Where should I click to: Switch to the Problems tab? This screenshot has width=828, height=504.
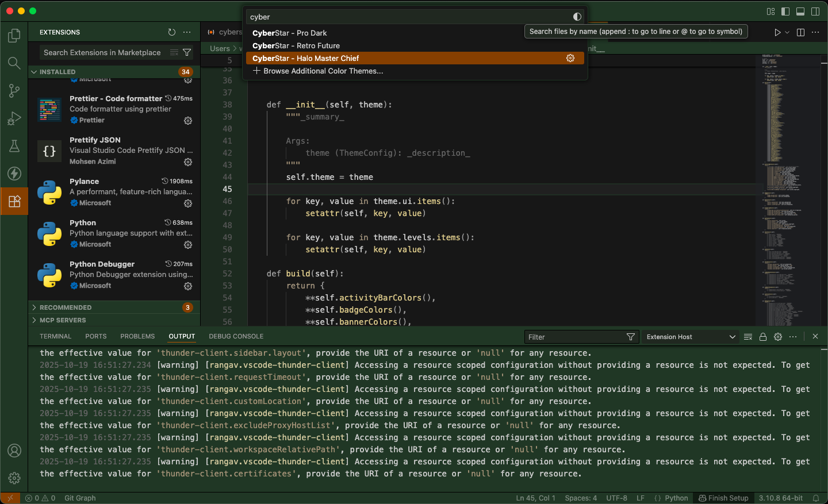tap(137, 336)
